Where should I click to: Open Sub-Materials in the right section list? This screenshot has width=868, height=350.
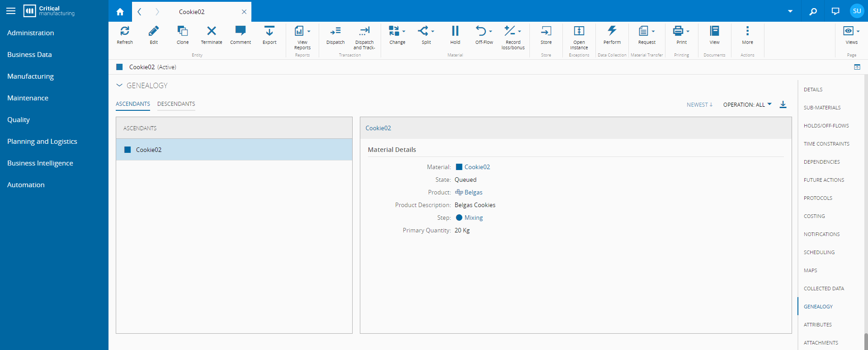point(822,108)
